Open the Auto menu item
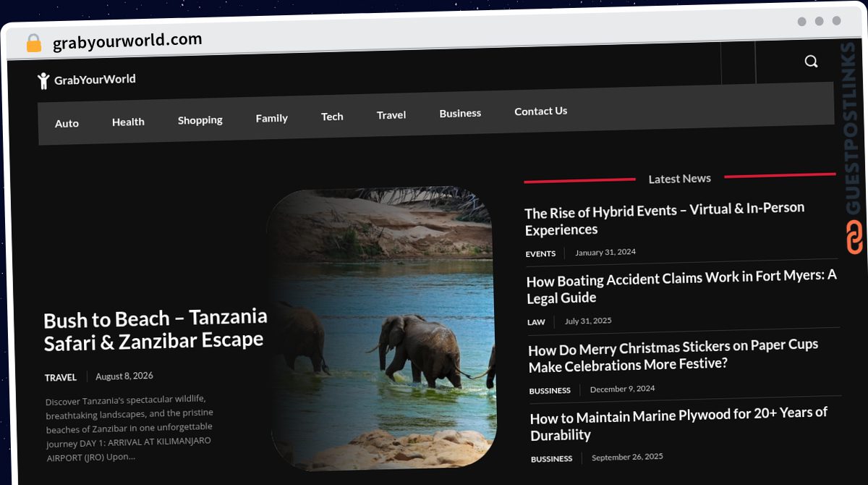 point(67,123)
